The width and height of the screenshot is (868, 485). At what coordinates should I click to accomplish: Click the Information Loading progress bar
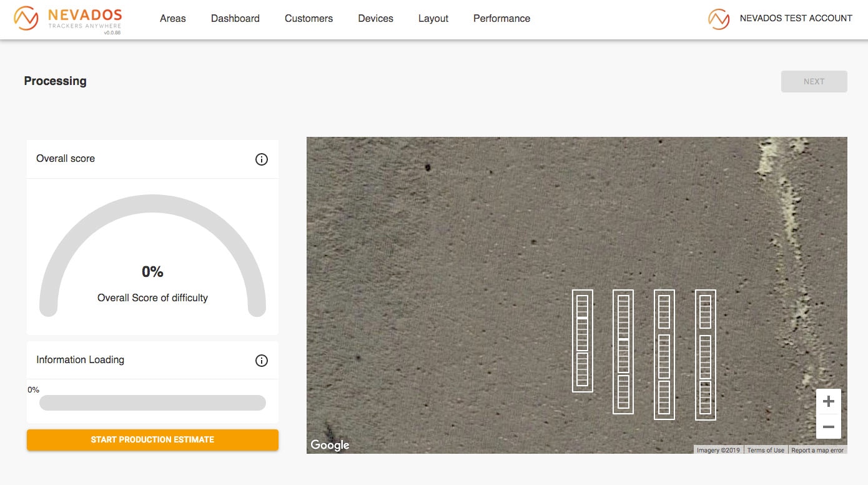point(152,402)
